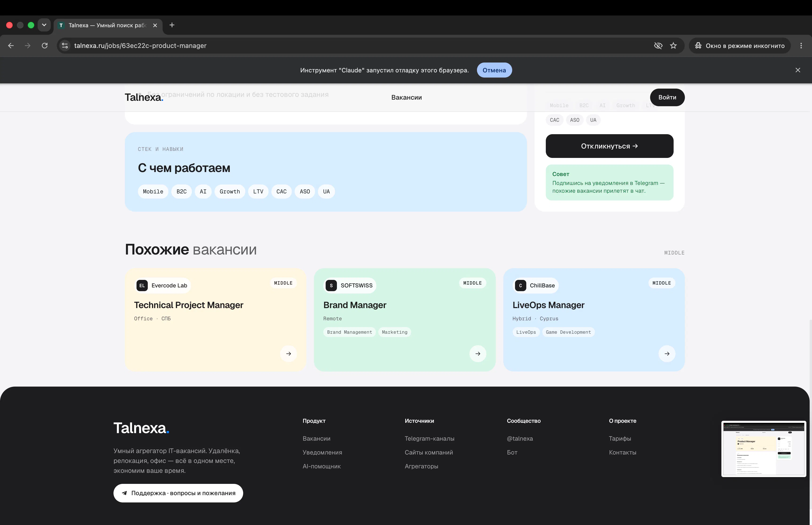Click the Отмена button in debug bar
The width and height of the screenshot is (812, 525).
(x=494, y=70)
